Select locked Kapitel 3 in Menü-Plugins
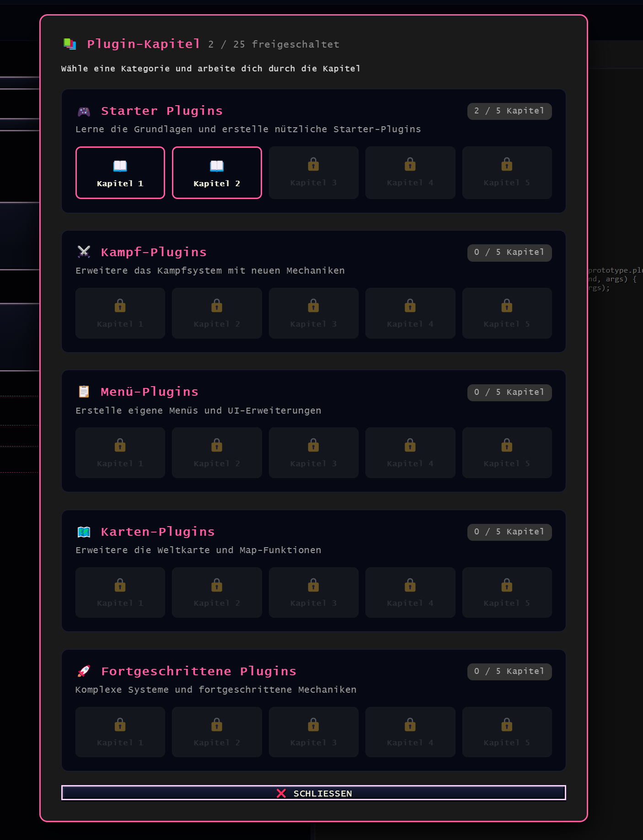 click(x=313, y=452)
